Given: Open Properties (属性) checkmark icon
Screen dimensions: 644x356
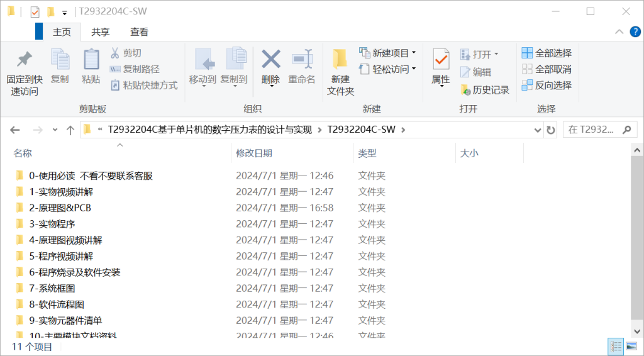Looking at the screenshot, I should (x=441, y=60).
